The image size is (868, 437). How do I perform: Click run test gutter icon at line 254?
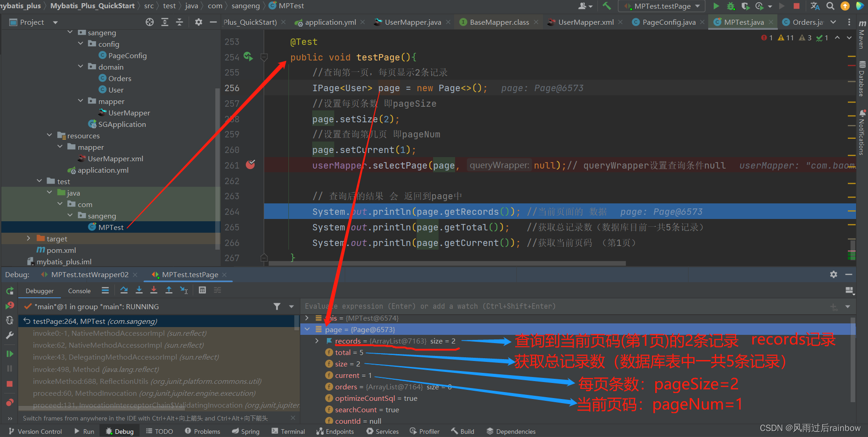pos(248,56)
